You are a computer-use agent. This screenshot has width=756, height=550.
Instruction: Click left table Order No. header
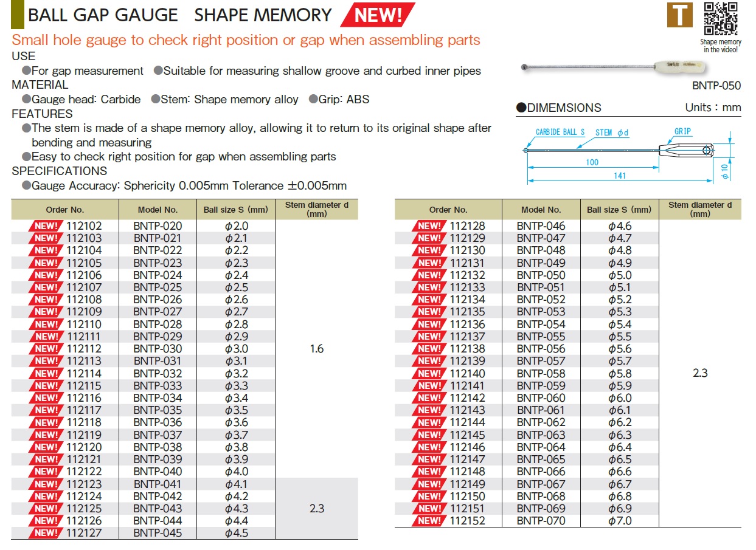pyautogui.click(x=65, y=210)
